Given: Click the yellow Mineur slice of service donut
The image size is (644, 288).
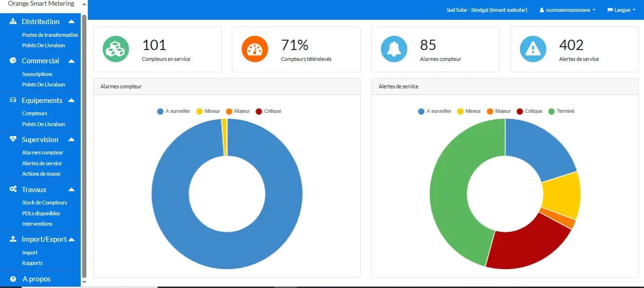Looking at the screenshot, I should [x=561, y=195].
